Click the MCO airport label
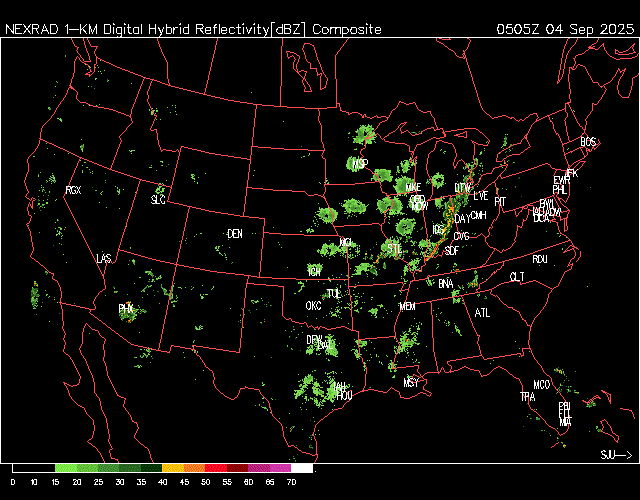This screenshot has width=640, height=500. (x=542, y=384)
